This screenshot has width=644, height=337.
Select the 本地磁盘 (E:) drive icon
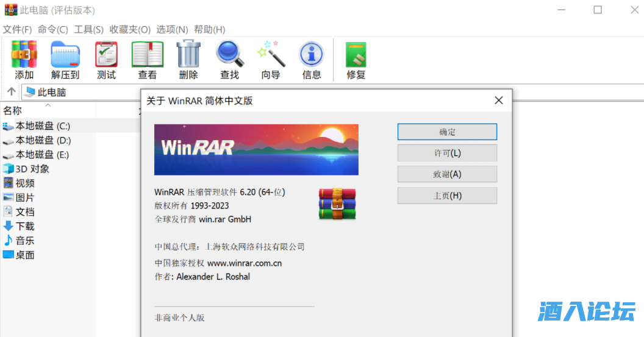tap(8, 155)
